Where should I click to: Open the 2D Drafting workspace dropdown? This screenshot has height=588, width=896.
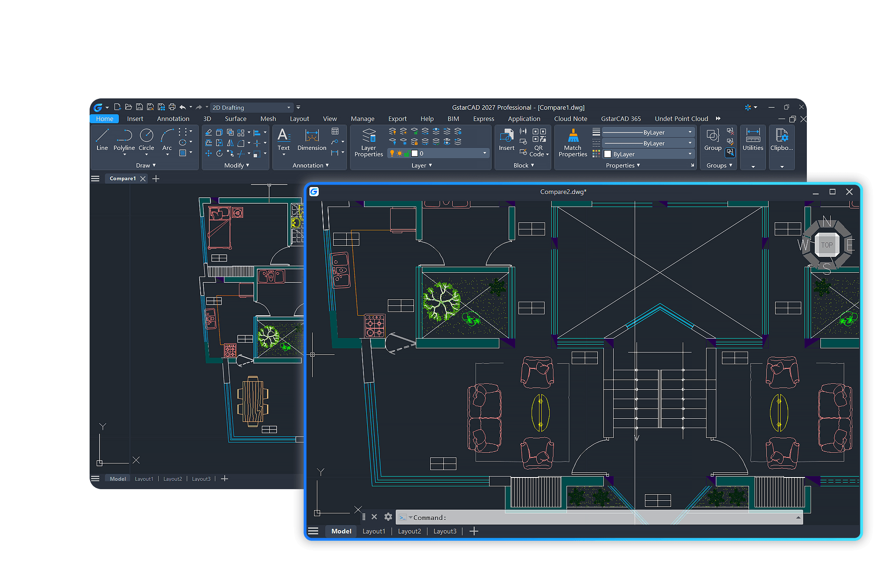coord(252,107)
